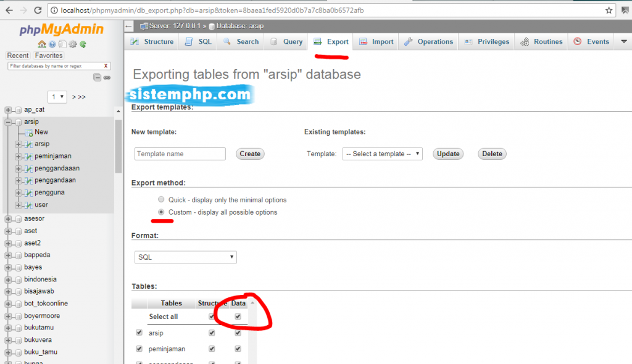This screenshot has width=632, height=364.
Task: Click the Create template button
Action: click(250, 154)
